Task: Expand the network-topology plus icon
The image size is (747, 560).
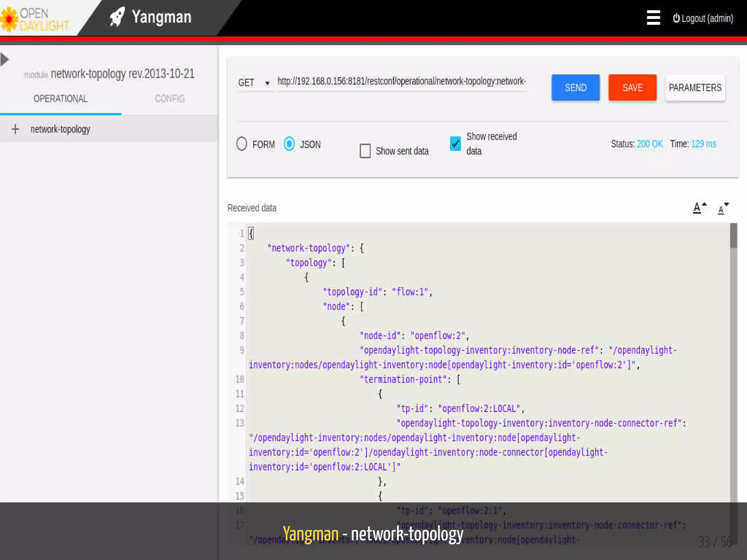Action: 15,129
